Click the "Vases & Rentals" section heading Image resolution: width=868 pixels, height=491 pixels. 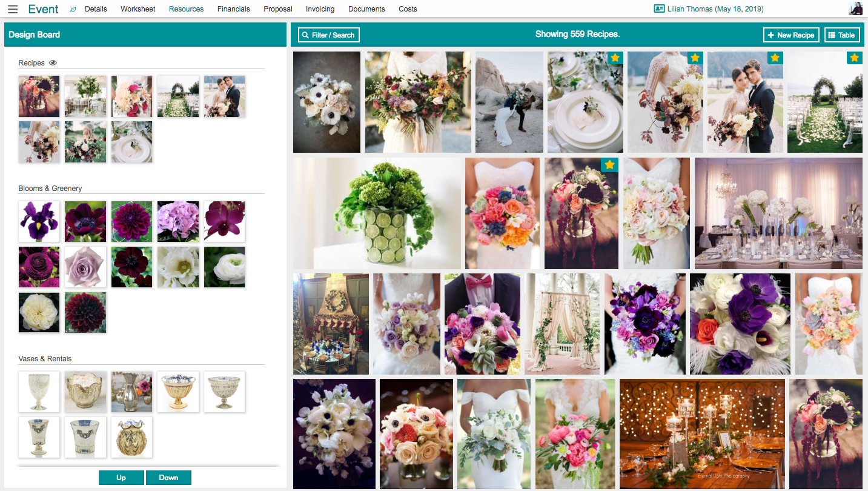45,359
